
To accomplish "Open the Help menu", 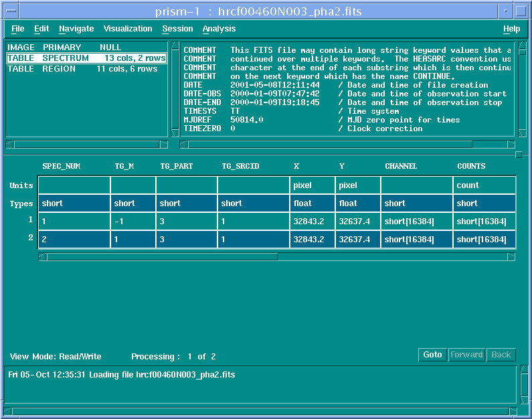I will pos(511,29).
